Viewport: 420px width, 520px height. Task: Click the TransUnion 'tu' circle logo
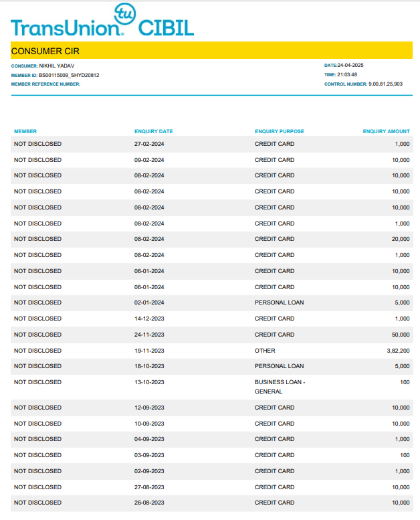[x=125, y=13]
